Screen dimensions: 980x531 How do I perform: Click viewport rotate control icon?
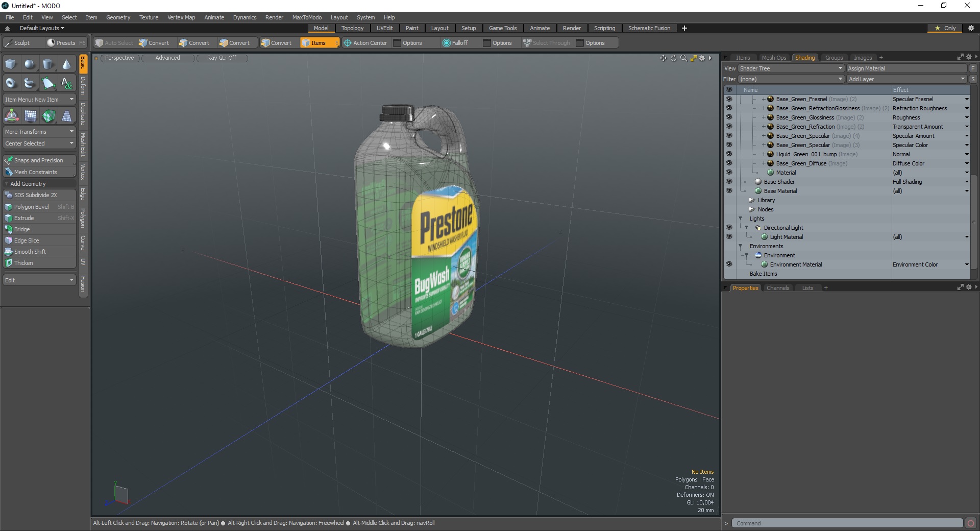[673, 58]
